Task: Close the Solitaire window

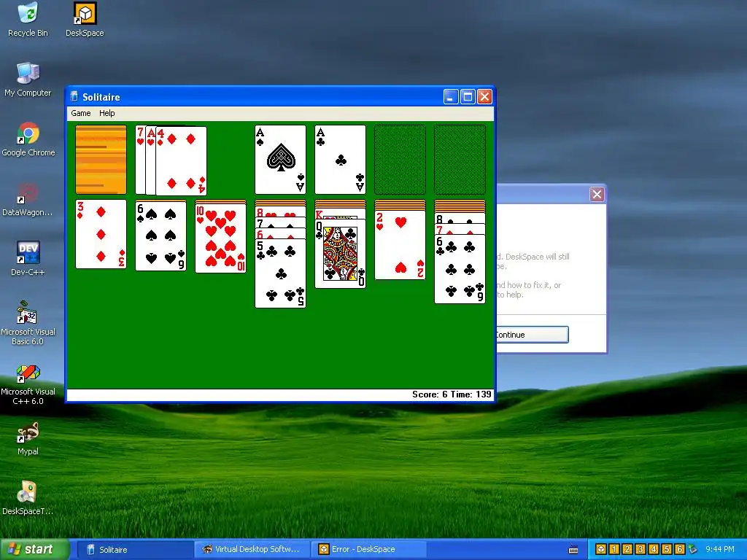Action: (484, 97)
